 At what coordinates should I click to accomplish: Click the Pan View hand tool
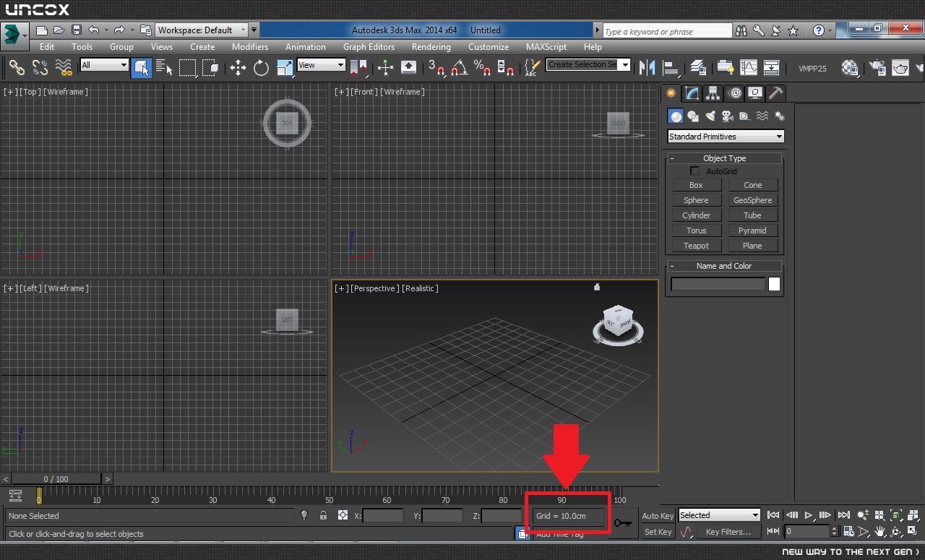tap(880, 531)
